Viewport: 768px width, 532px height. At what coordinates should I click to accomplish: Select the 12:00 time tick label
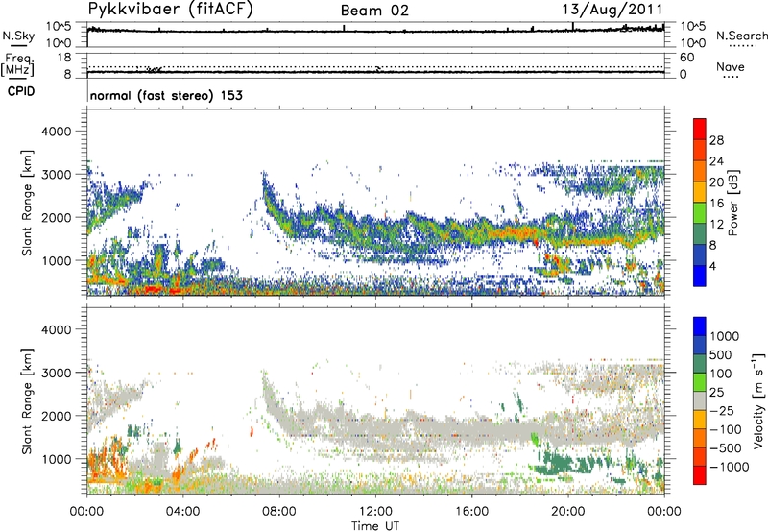click(375, 512)
